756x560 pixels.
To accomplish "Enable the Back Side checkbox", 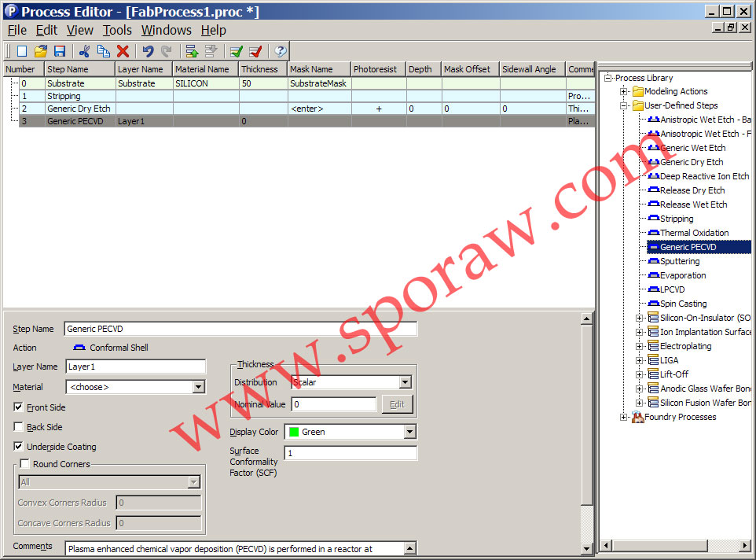I will [18, 427].
